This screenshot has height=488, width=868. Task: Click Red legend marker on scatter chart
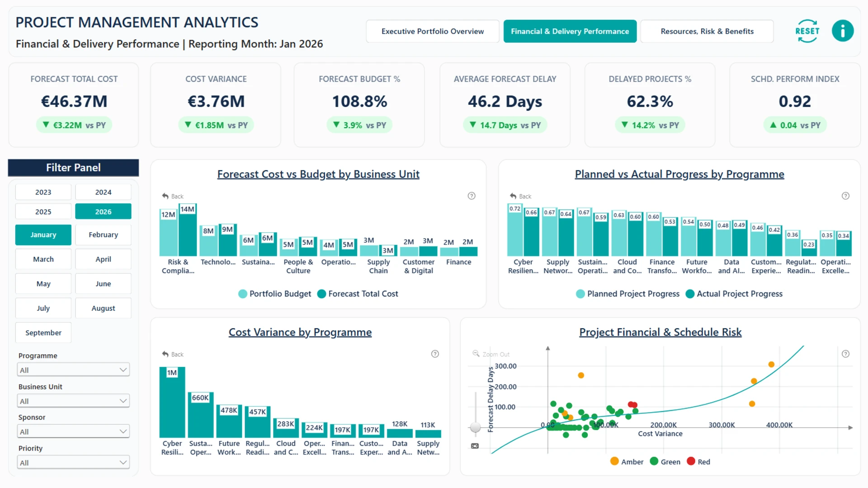(691, 461)
